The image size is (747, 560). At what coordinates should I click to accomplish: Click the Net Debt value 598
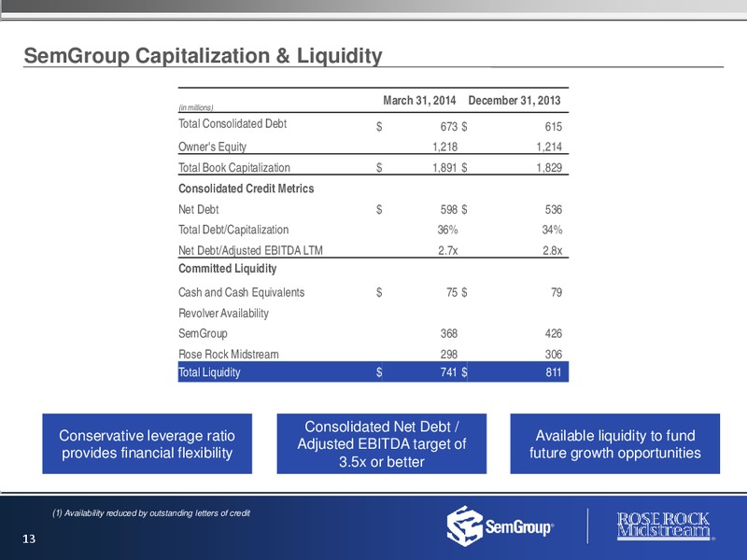[x=449, y=209]
